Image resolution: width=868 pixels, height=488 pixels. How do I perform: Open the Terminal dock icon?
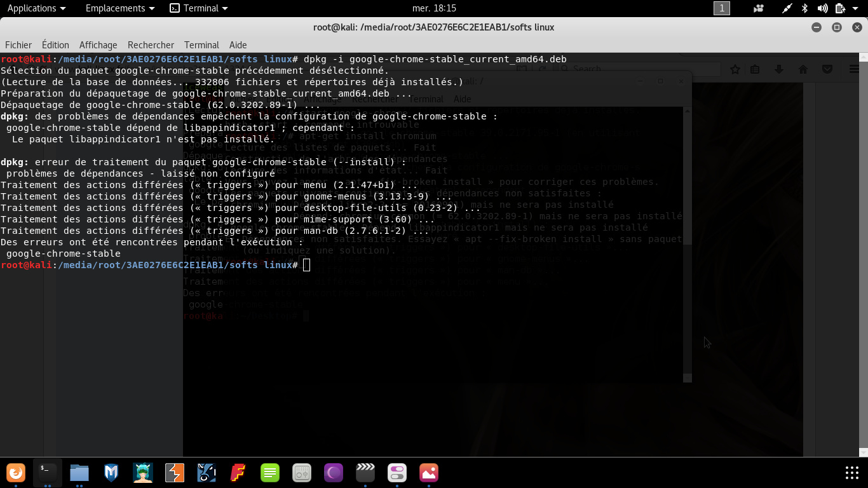click(x=48, y=473)
